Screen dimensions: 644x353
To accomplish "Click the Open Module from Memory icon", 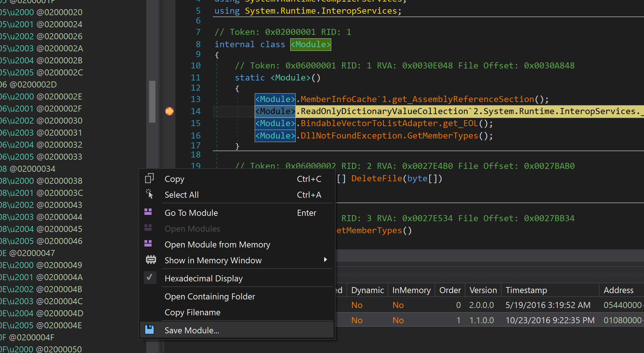I will coord(150,244).
